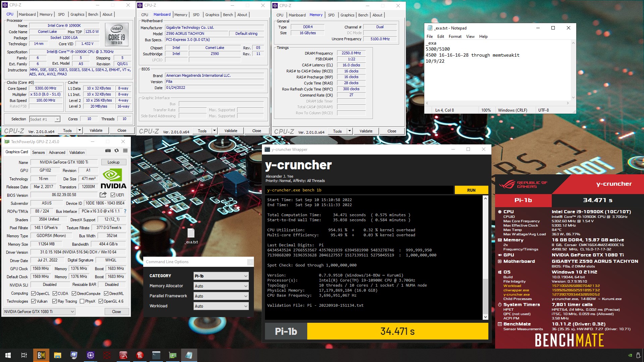
Task: Click the red hand taskbar icon
Action: click(x=123, y=355)
